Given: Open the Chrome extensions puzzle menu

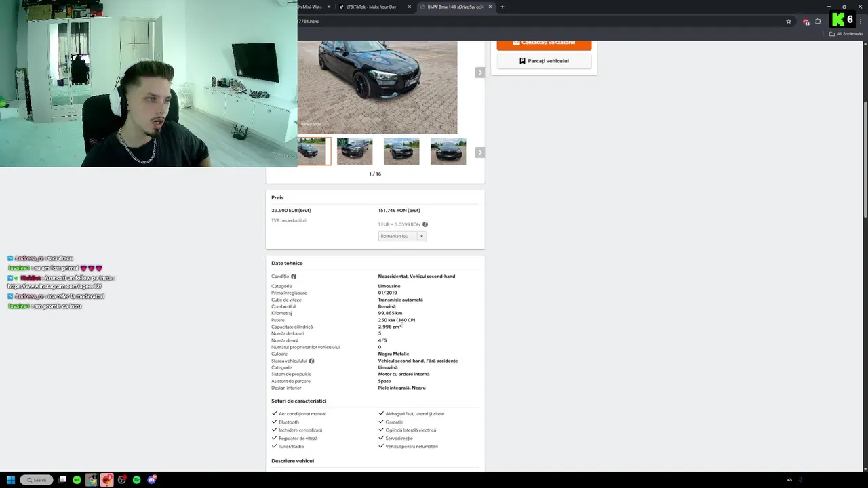Looking at the screenshot, I should (818, 22).
